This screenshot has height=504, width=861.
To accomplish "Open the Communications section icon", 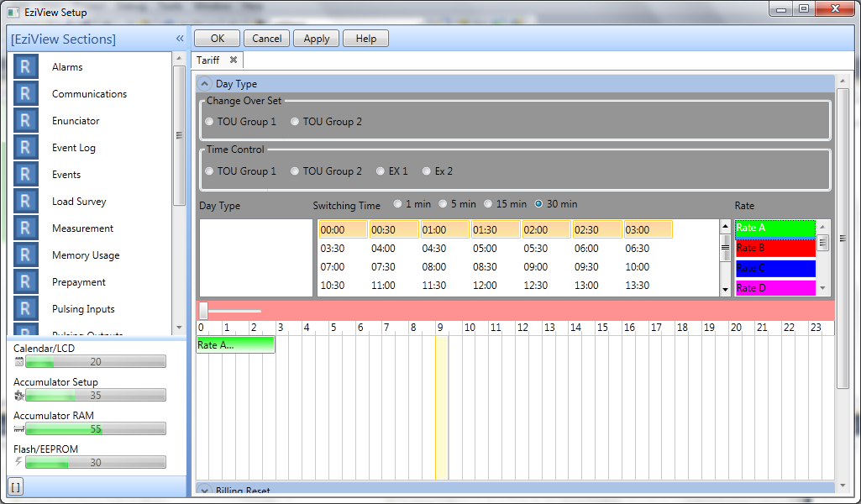I will coord(25,94).
